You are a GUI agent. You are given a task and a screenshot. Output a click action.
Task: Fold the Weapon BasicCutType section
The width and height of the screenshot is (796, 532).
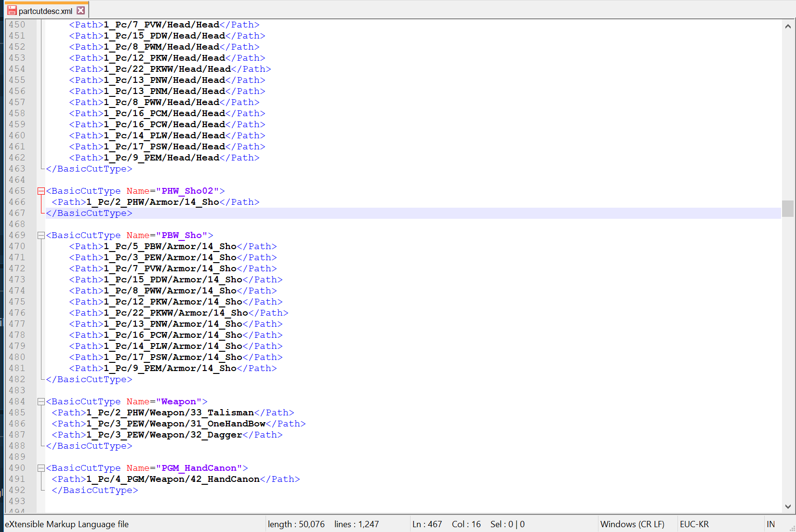41,402
